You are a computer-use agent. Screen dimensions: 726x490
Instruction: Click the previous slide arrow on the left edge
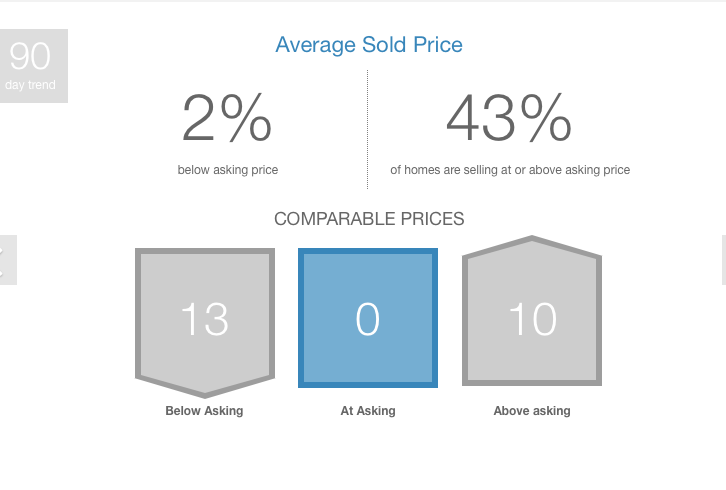[8, 260]
